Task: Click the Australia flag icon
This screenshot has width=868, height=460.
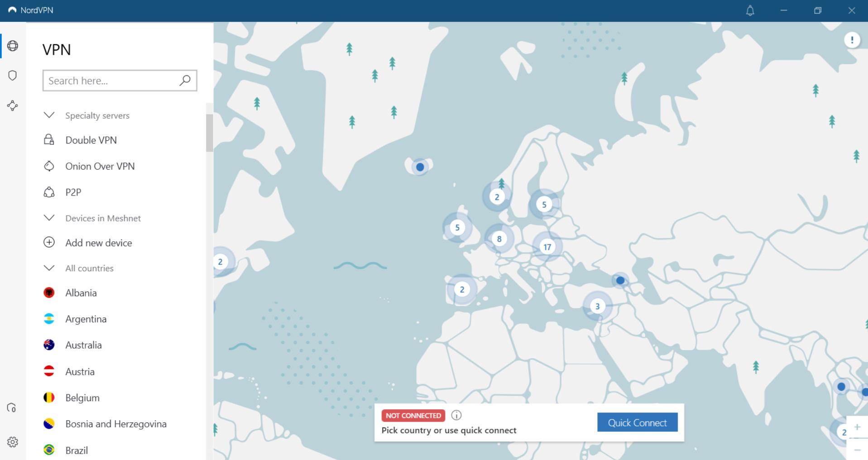Action: (49, 345)
